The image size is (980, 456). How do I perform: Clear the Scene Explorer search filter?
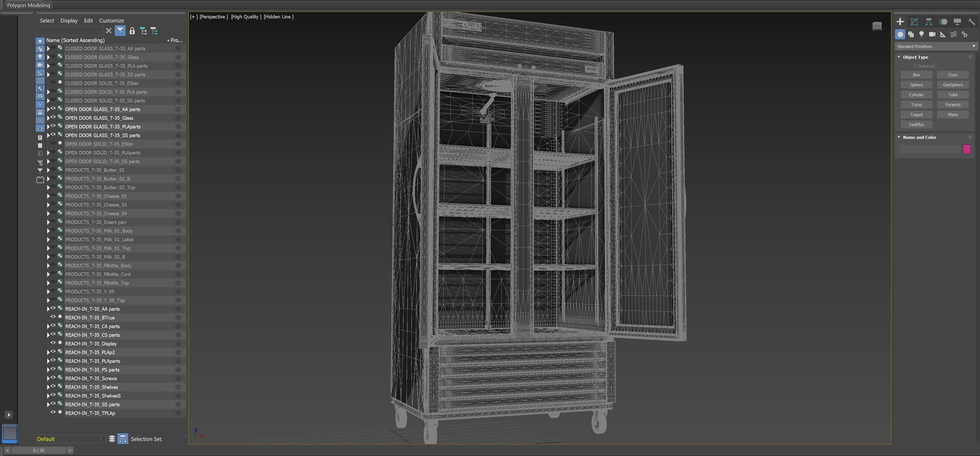pos(108,31)
